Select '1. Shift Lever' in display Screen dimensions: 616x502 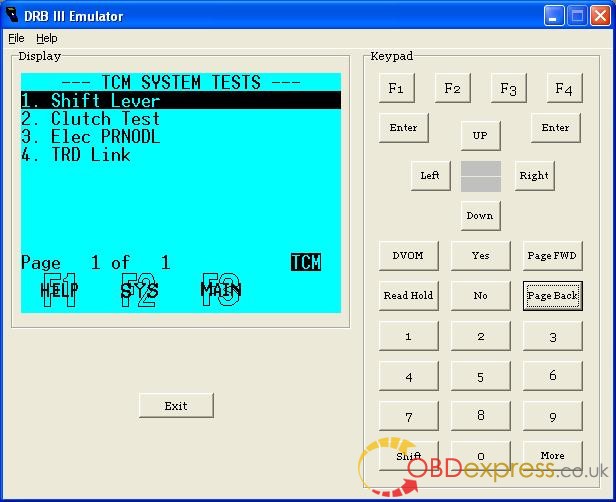click(x=181, y=100)
